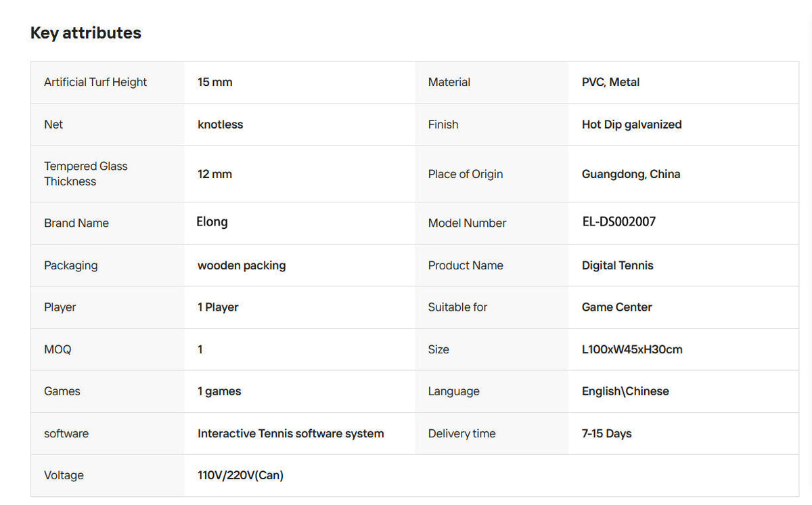This screenshot has width=812, height=505.
Task: Click Interactive Tennis software system text
Action: pos(291,434)
